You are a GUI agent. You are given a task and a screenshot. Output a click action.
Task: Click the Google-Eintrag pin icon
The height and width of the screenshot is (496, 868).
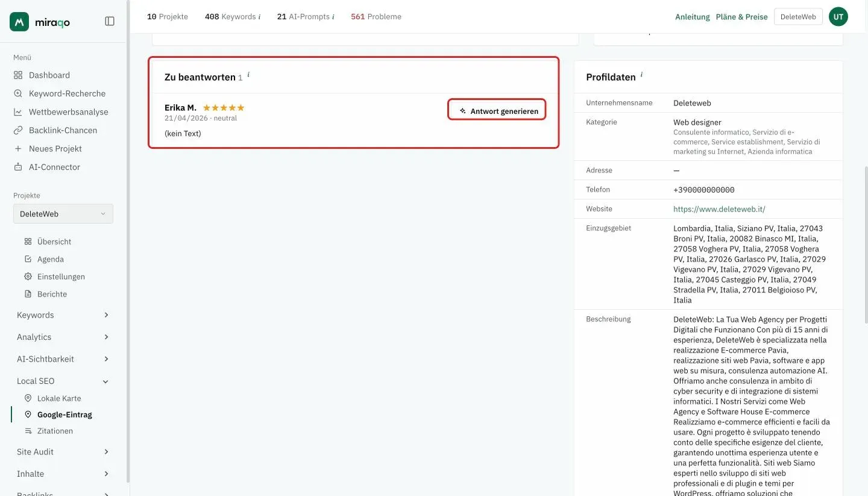(x=28, y=415)
